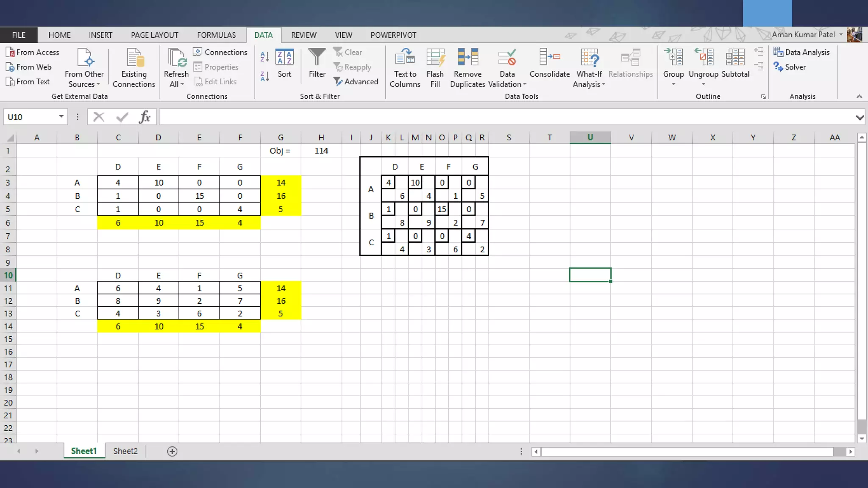Click the Advanced filter button

click(356, 81)
